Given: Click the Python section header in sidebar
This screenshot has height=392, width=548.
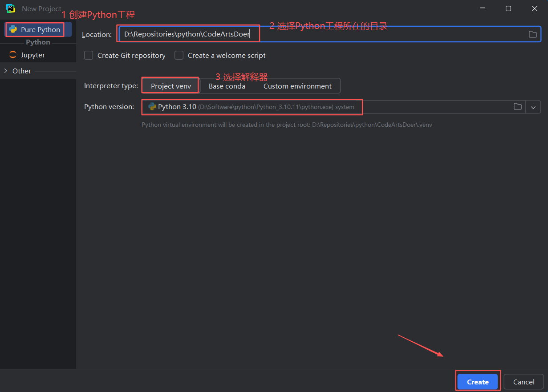Looking at the screenshot, I should 38,42.
